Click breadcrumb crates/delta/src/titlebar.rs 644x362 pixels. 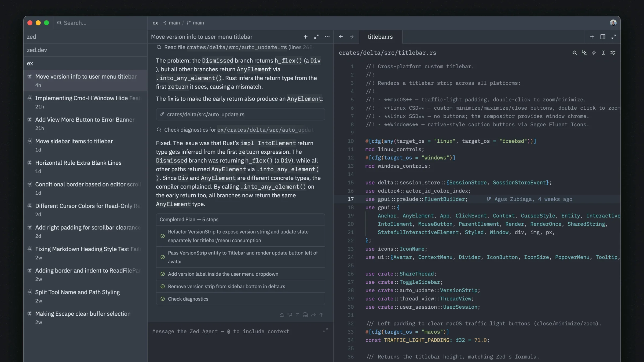387,53
